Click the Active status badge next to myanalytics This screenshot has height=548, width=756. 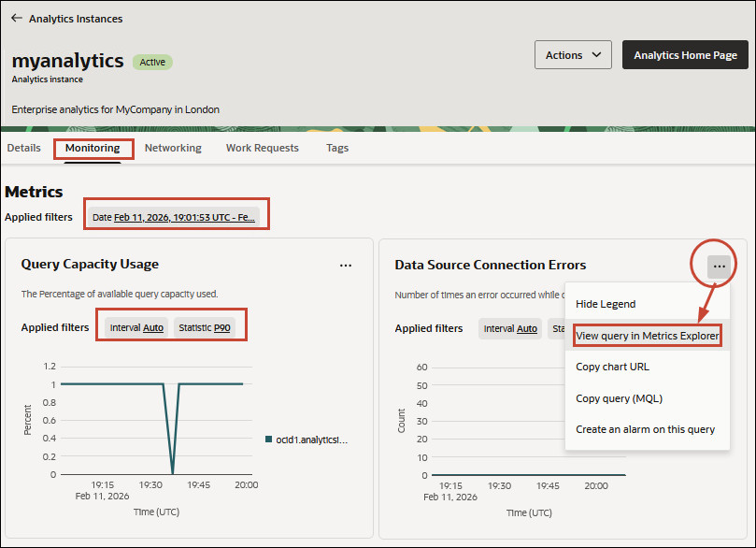pos(152,61)
